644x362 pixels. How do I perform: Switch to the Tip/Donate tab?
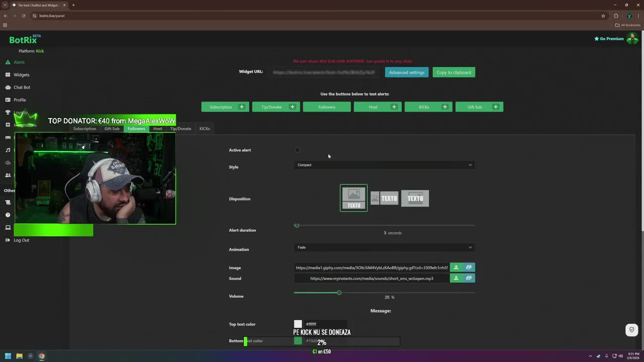coord(181,129)
